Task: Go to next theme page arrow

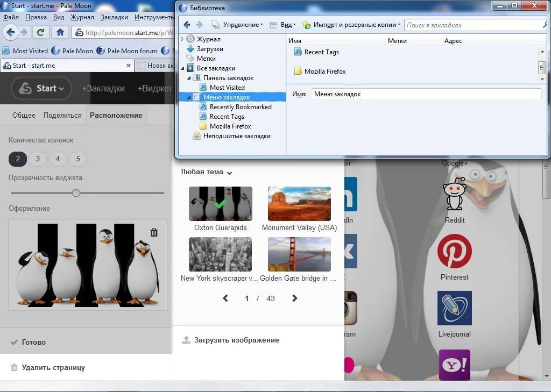Action: click(294, 298)
